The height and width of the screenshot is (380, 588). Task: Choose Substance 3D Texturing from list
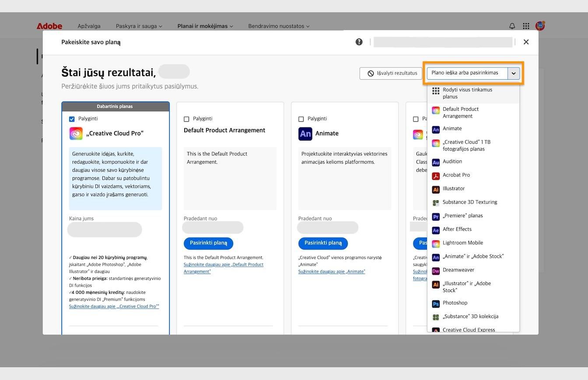click(473, 202)
